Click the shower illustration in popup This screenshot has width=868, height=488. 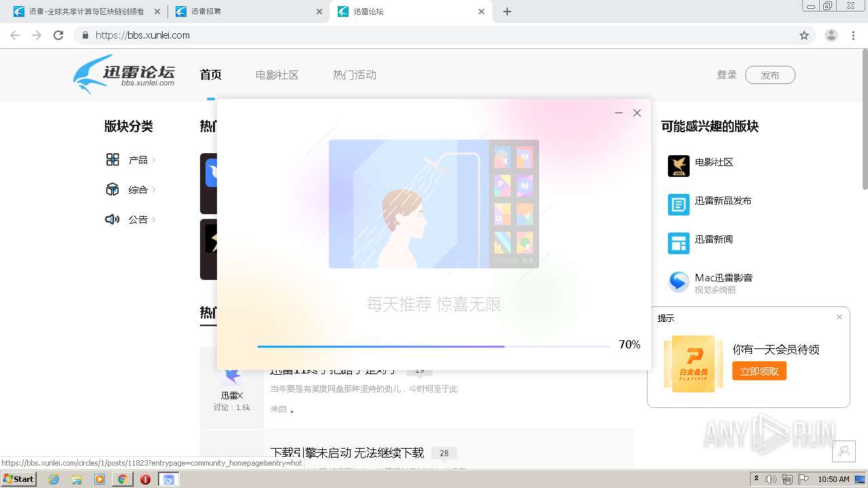coord(434,204)
